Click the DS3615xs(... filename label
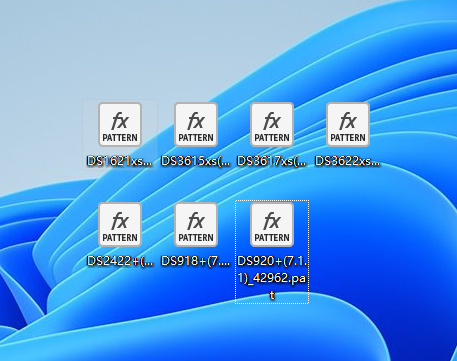 pos(196,161)
